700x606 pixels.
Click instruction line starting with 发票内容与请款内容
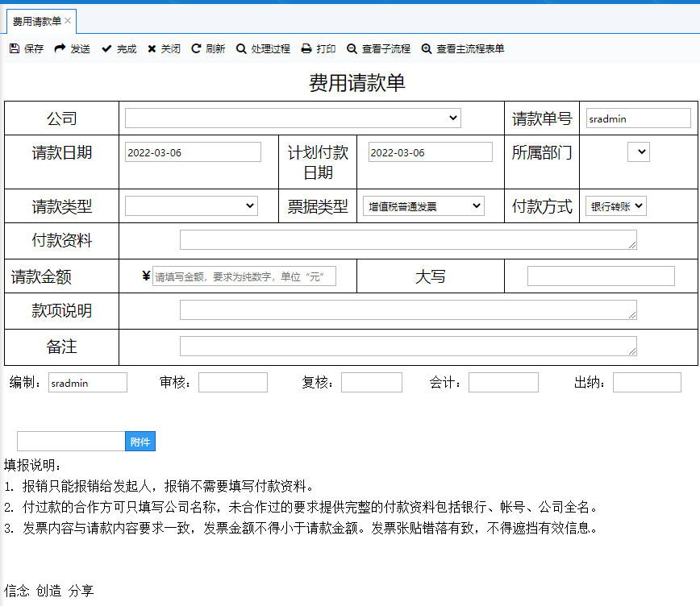[302, 529]
